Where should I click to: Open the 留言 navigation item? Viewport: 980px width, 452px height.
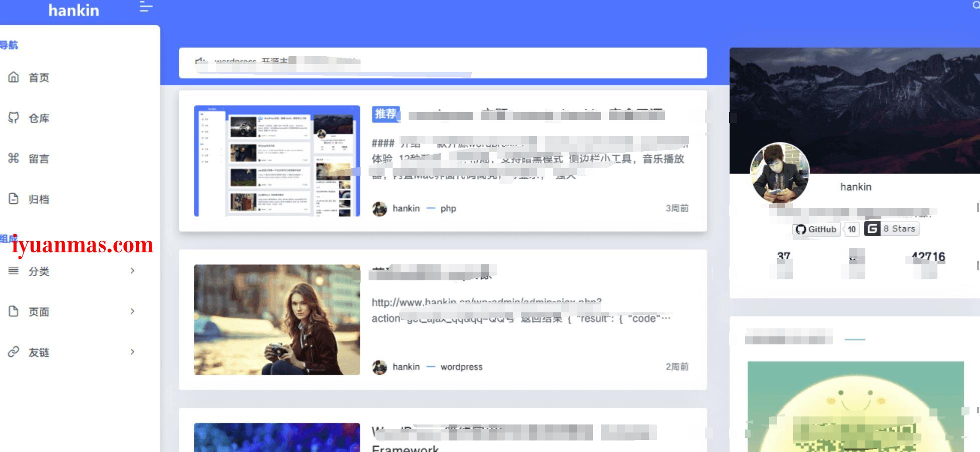(39, 159)
